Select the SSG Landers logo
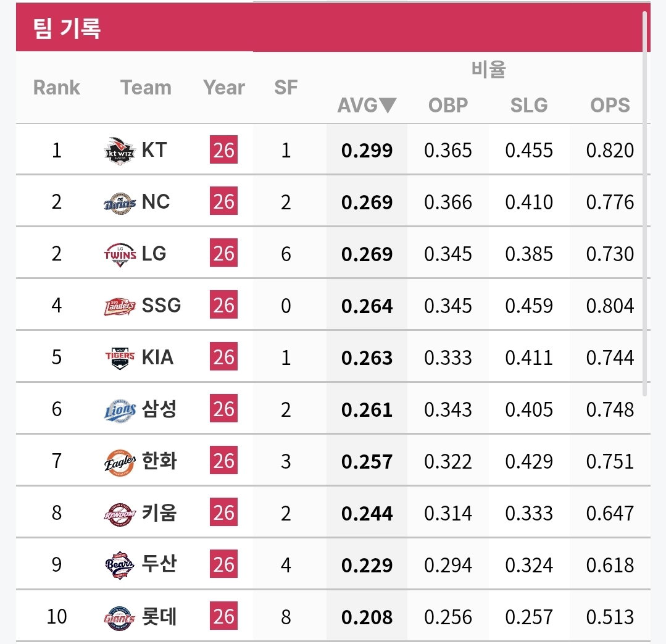The height and width of the screenshot is (644, 666). tap(120, 306)
